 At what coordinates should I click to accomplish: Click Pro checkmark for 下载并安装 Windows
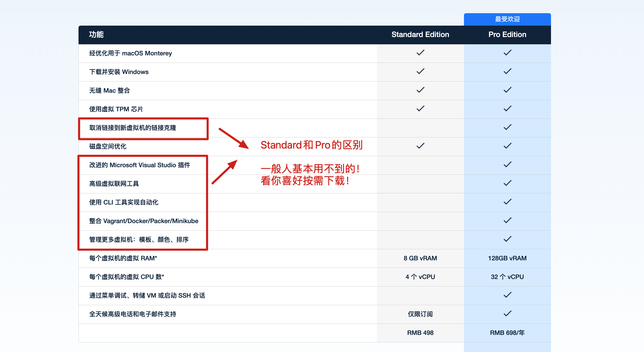(x=507, y=71)
